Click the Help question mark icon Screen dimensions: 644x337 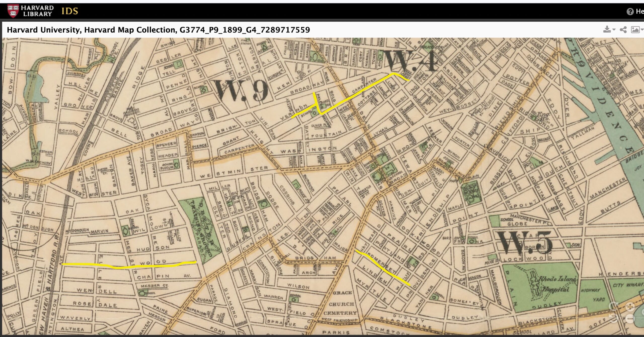tap(630, 12)
